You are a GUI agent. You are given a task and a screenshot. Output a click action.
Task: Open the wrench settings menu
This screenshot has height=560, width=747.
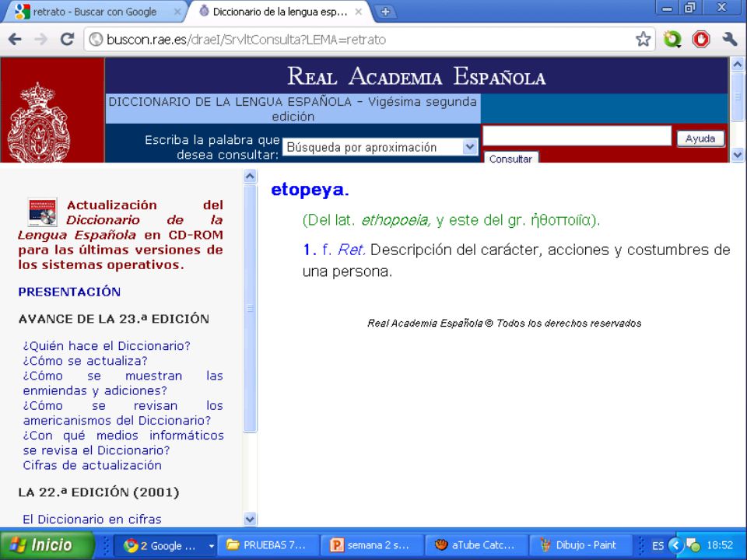(729, 39)
